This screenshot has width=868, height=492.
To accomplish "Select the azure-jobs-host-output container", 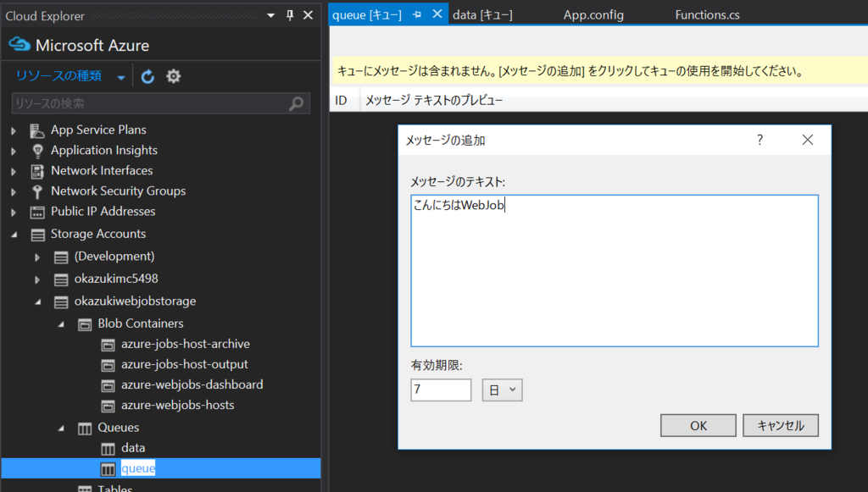I will 184,364.
